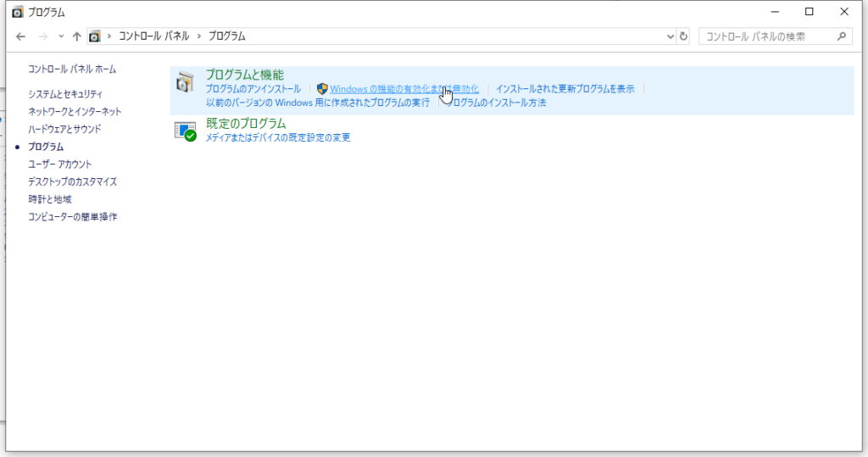Refresh the Control Panel view
Image resolution: width=868 pixels, height=457 pixels.
pos(683,36)
